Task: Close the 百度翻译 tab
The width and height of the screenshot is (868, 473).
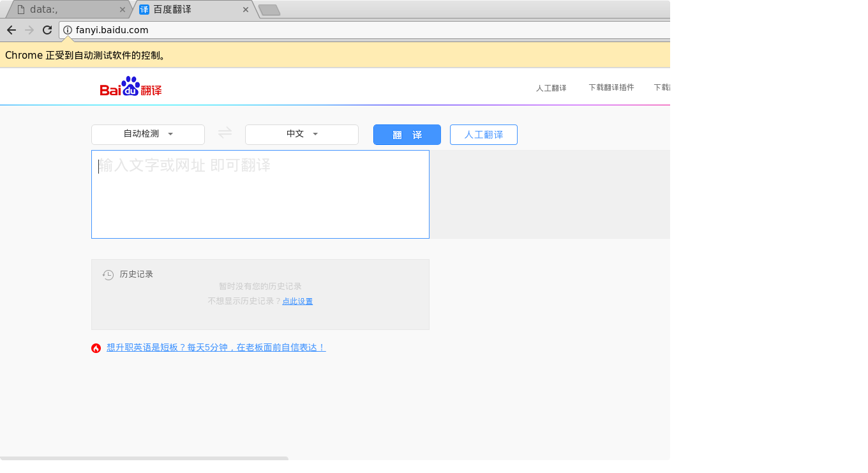Action: tap(246, 10)
